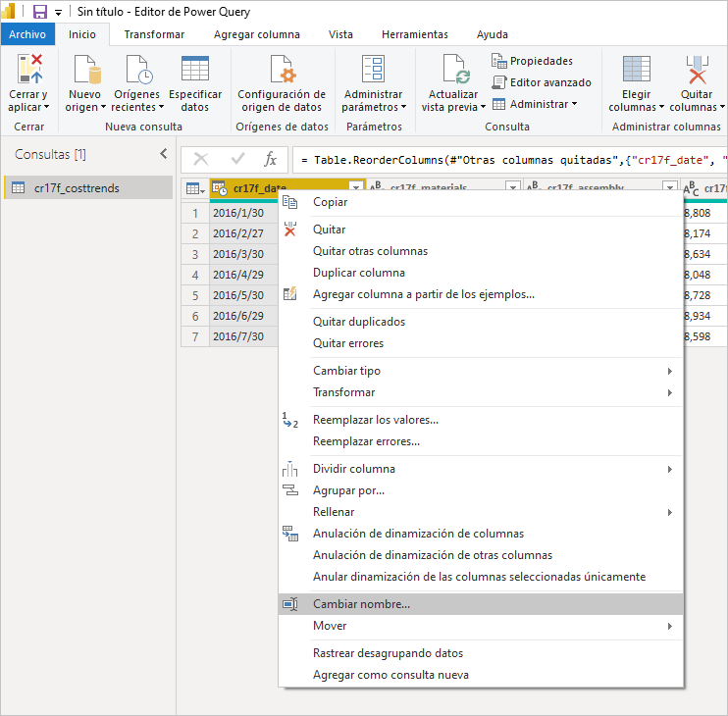Choose Quitar errores
Viewport: 728px width, 716px height.
pyautogui.click(x=480, y=343)
